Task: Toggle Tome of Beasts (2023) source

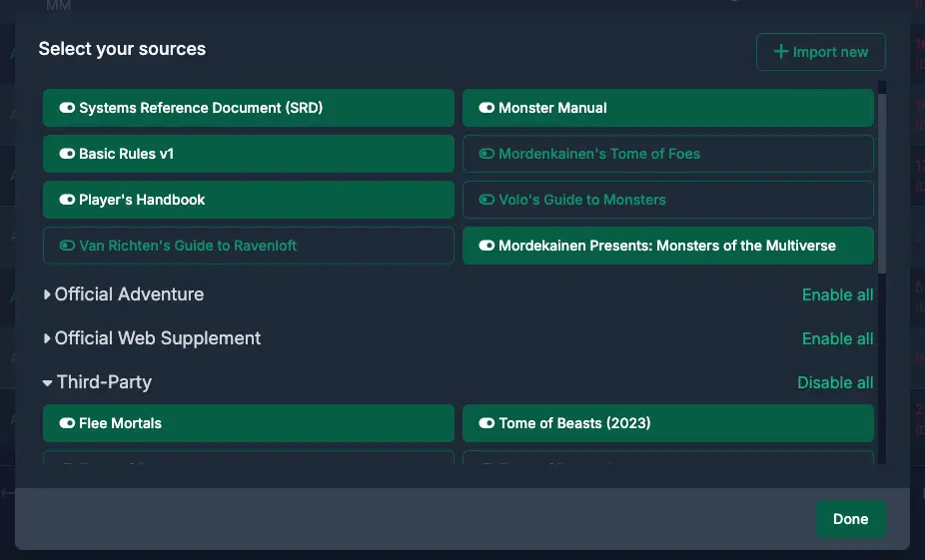Action: pyautogui.click(x=668, y=423)
